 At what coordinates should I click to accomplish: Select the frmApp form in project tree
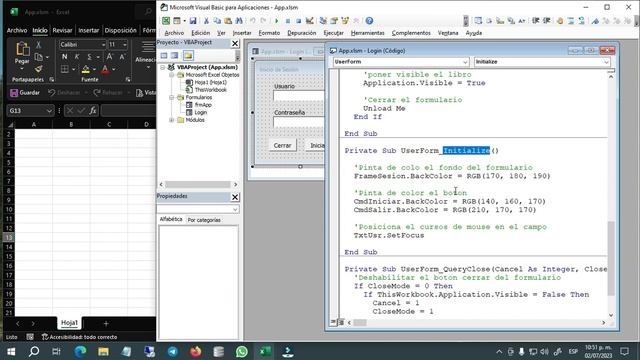point(203,105)
